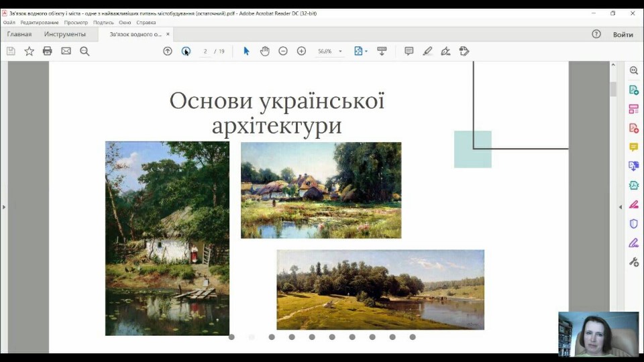Screen dimensions: 644x362
Task: Open Fill and Sign sidebar tool
Action: [x=634, y=243]
